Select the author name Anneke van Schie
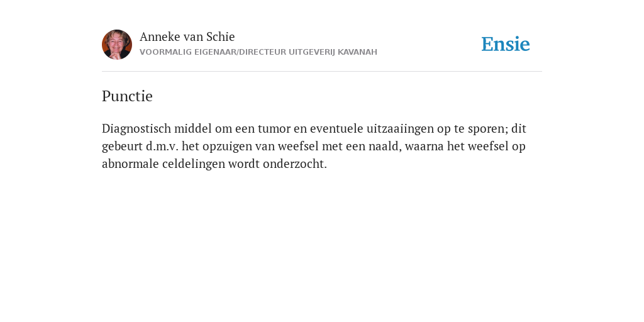Screen dimensions: 644x322 click(187, 36)
